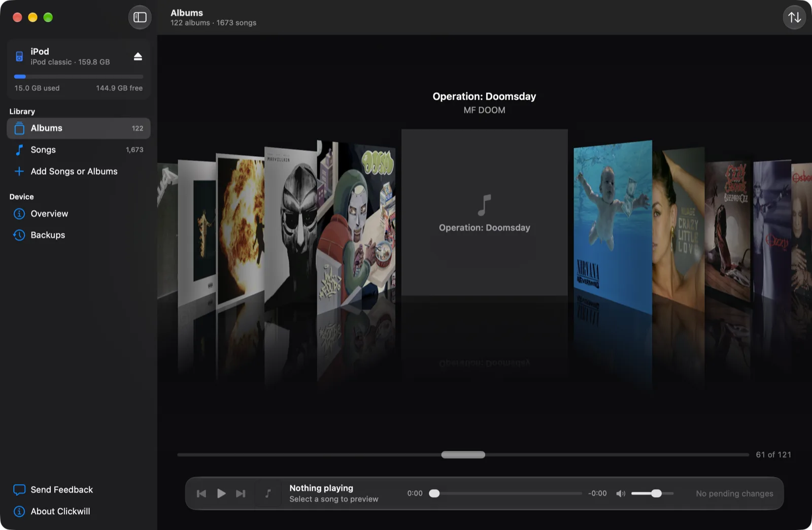
Task: Select Albums in the Library sidebar
Action: tap(79, 128)
